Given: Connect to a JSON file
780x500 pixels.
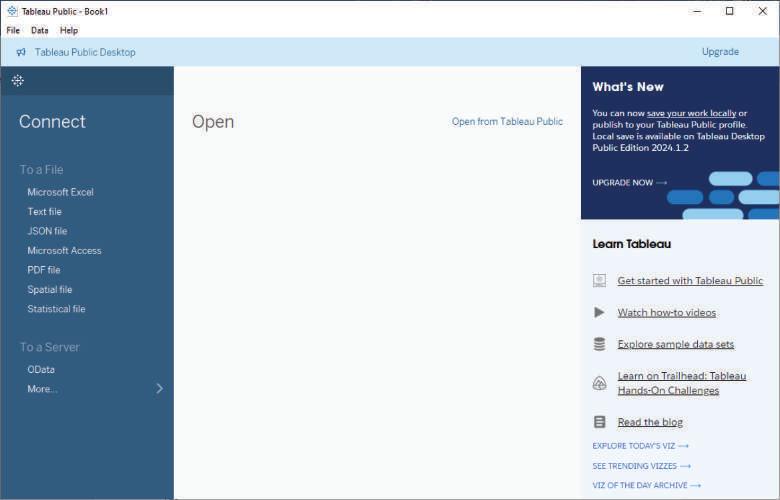Looking at the screenshot, I should [x=47, y=231].
